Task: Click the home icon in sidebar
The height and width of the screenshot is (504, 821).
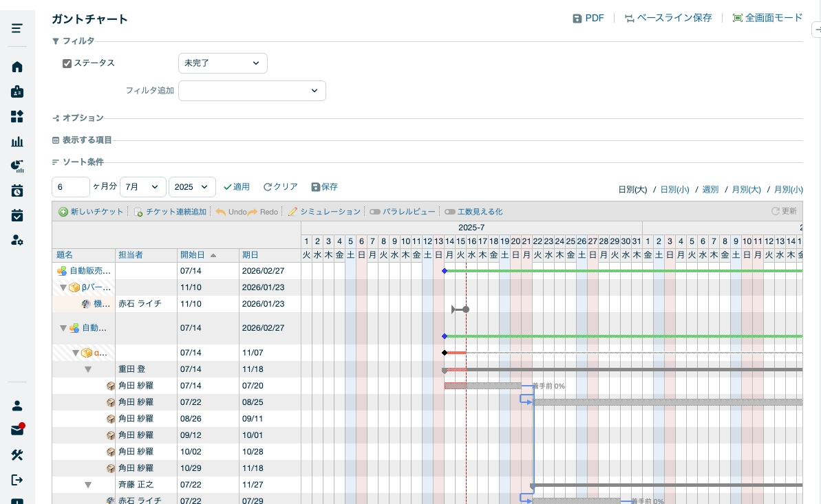Action: click(17, 67)
